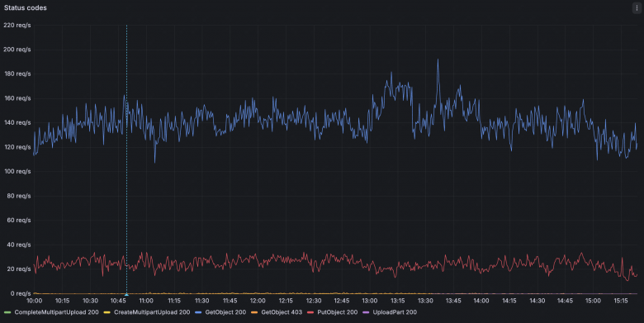
Task: Toggle GetObject 403 series in legend
Action: click(282, 312)
